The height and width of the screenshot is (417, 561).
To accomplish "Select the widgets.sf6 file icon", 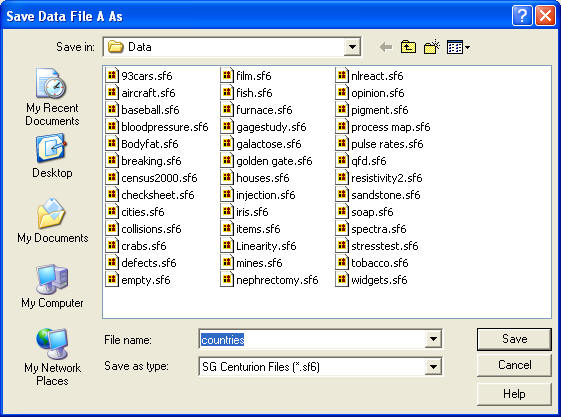I will (x=342, y=279).
